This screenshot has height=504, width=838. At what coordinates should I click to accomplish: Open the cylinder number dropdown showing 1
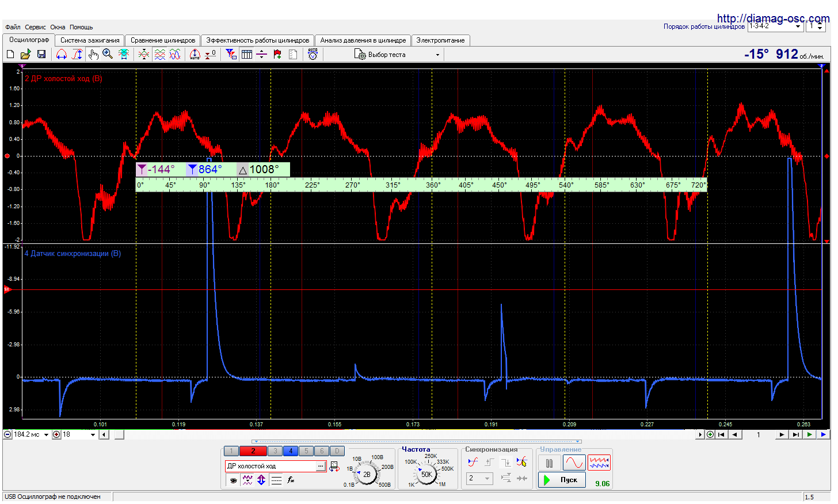coord(817,26)
